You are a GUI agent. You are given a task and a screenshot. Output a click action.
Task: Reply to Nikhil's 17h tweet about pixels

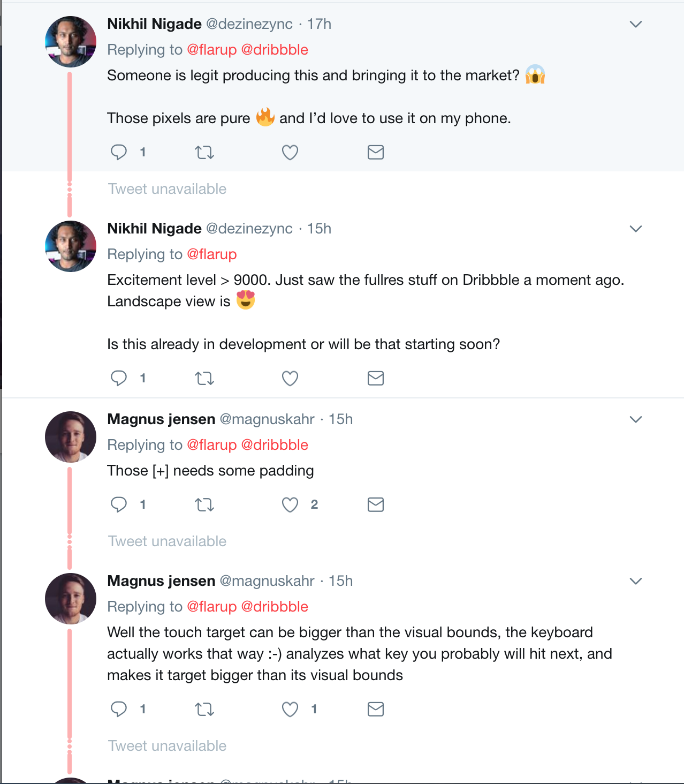pos(118,153)
